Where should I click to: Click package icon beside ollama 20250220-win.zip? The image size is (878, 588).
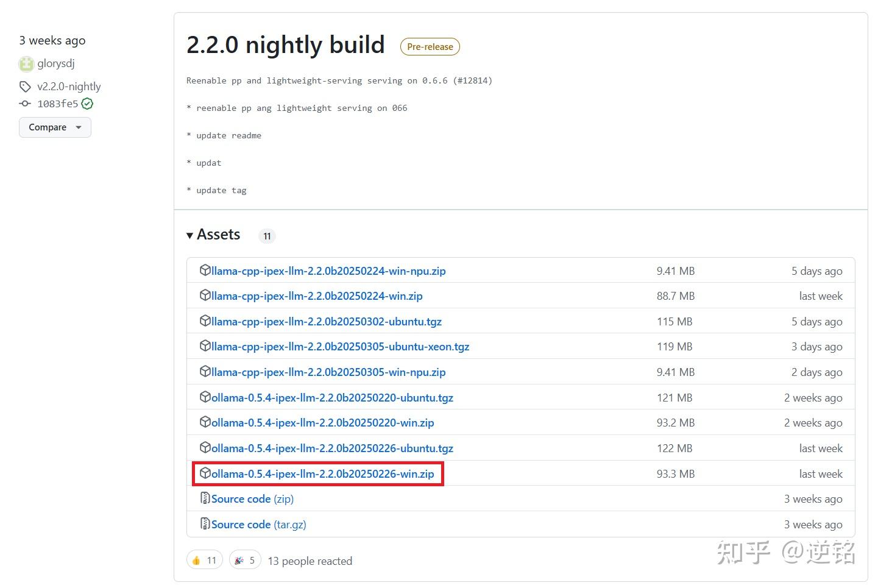(x=205, y=422)
